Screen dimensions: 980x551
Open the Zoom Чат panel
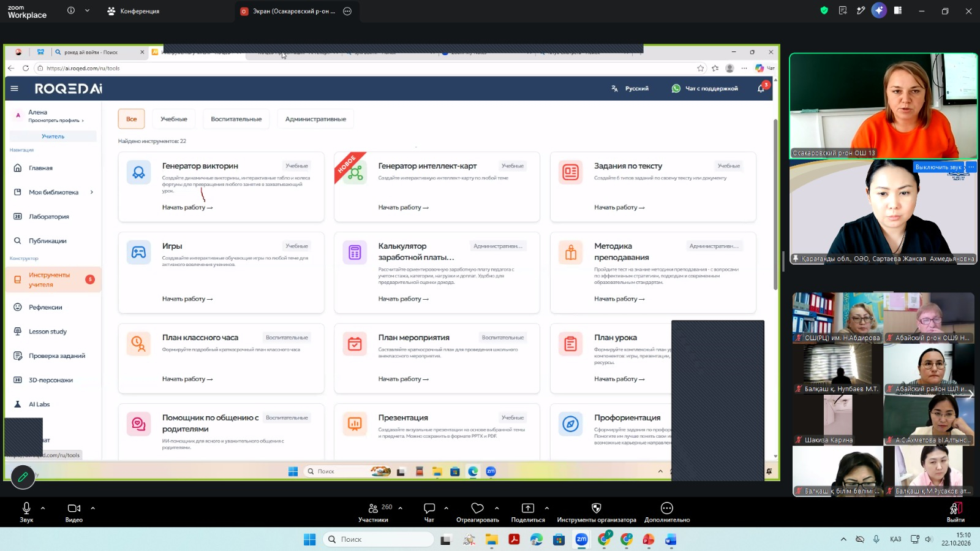[x=429, y=512]
